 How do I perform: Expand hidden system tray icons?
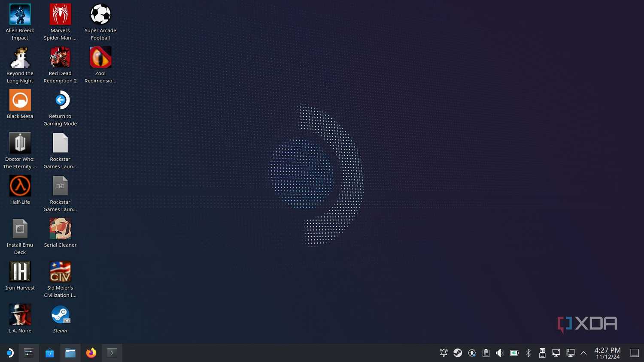(583, 353)
